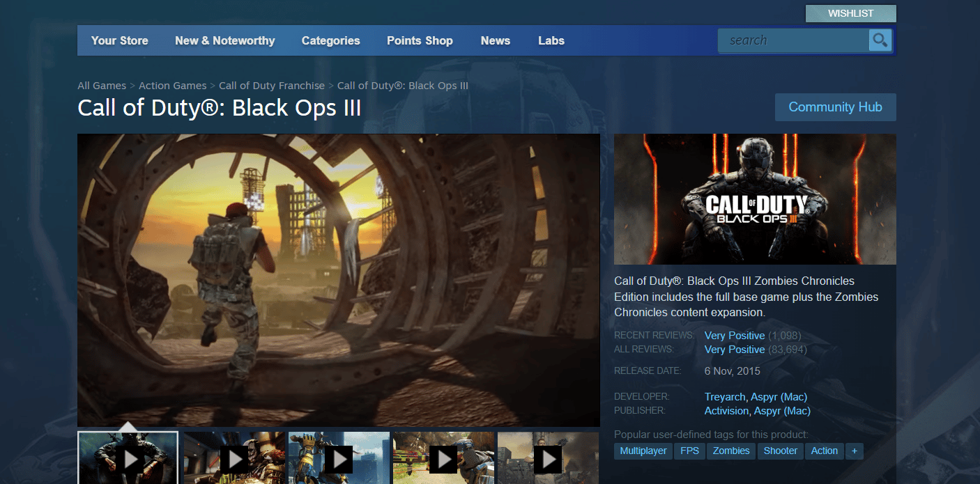Open publisher Activision link
Screen dimensions: 980x484
pyautogui.click(x=727, y=411)
